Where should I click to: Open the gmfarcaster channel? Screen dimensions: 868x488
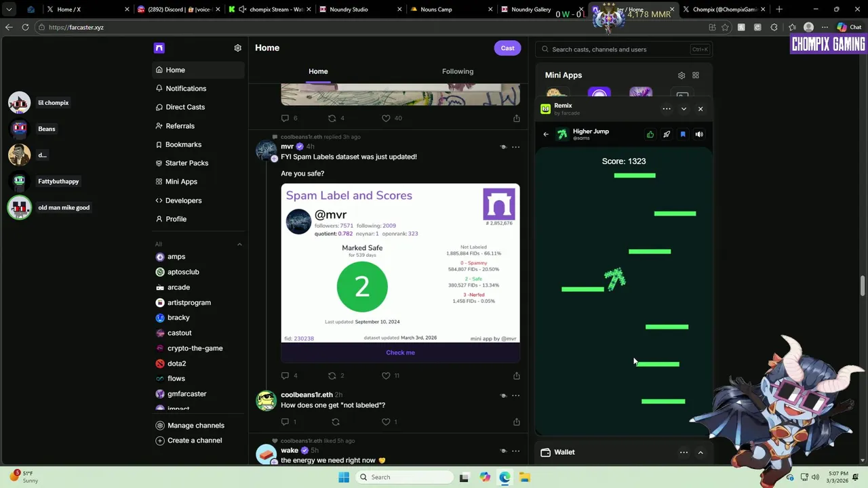tap(186, 394)
